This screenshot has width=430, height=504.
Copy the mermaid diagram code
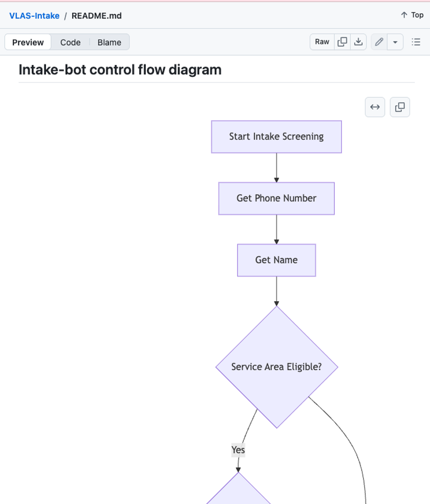400,107
